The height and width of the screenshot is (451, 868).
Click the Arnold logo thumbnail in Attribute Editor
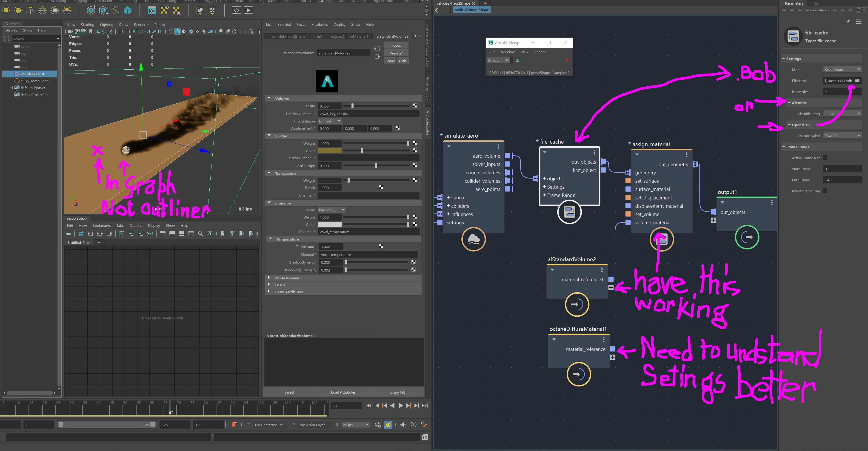pos(327,81)
